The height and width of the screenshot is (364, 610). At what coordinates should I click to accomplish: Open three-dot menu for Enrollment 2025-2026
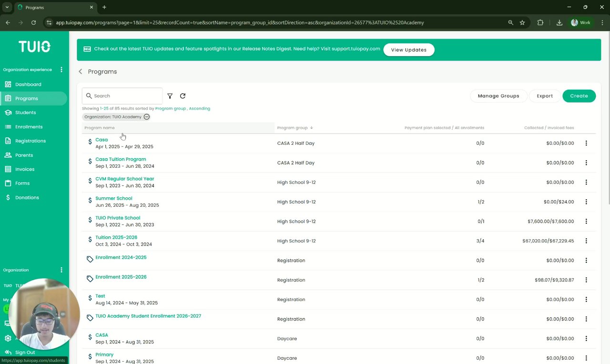click(x=586, y=280)
